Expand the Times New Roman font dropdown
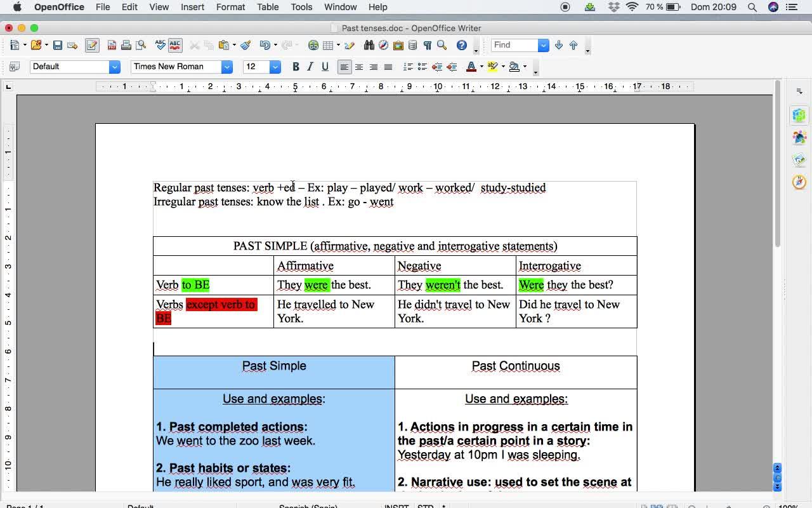The height and width of the screenshot is (508, 812). tap(227, 67)
